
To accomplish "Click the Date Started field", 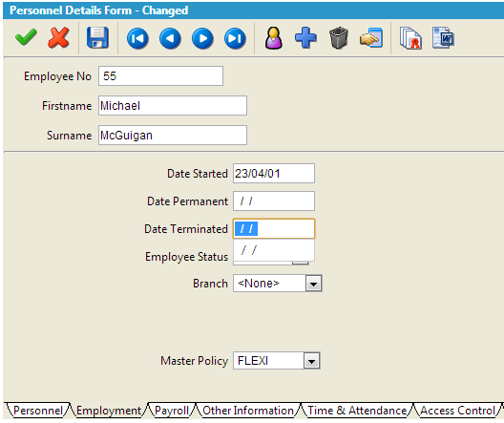I will tap(274, 174).
